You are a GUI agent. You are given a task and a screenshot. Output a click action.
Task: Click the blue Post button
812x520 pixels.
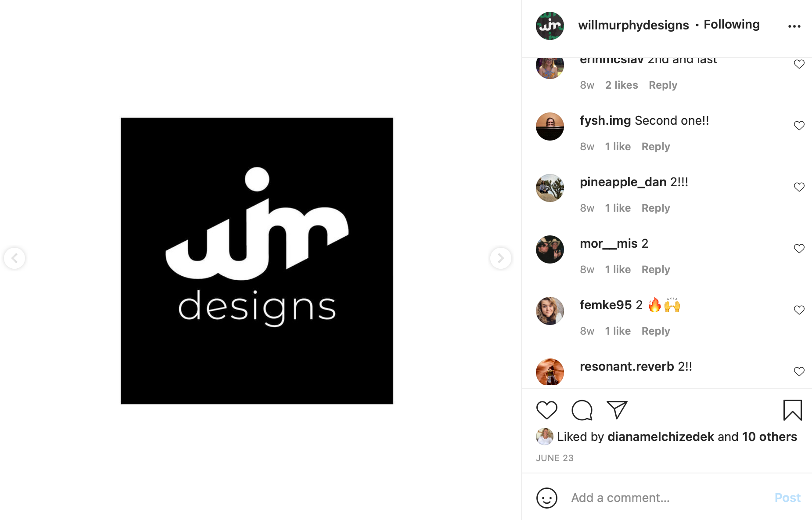tap(787, 498)
